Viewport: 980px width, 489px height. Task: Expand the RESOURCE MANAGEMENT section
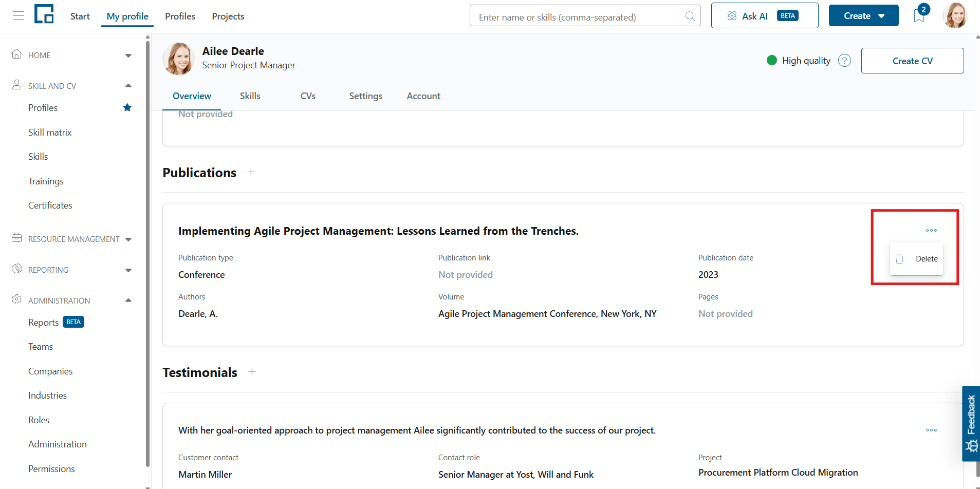128,239
